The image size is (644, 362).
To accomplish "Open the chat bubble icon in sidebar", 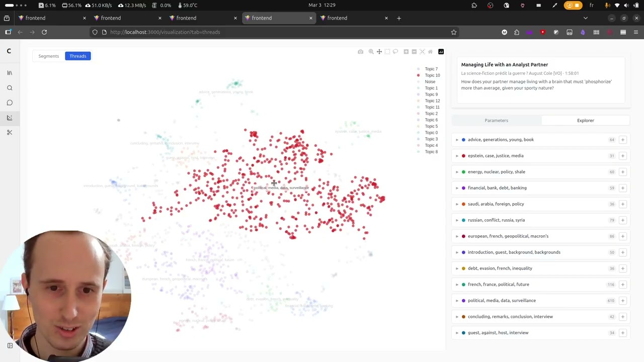I will pos(10,103).
